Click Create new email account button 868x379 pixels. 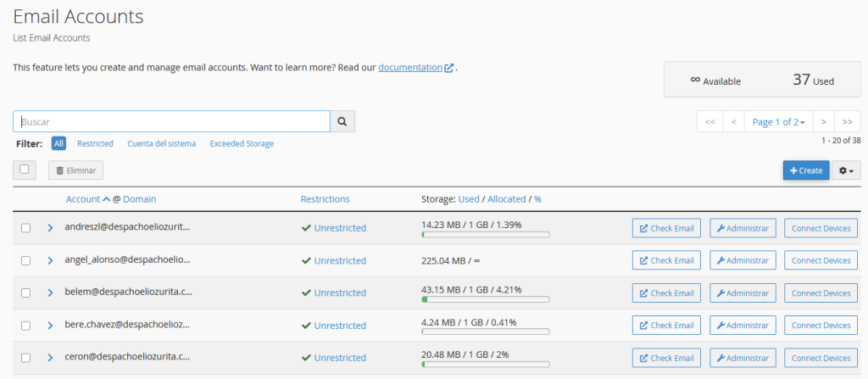point(805,170)
